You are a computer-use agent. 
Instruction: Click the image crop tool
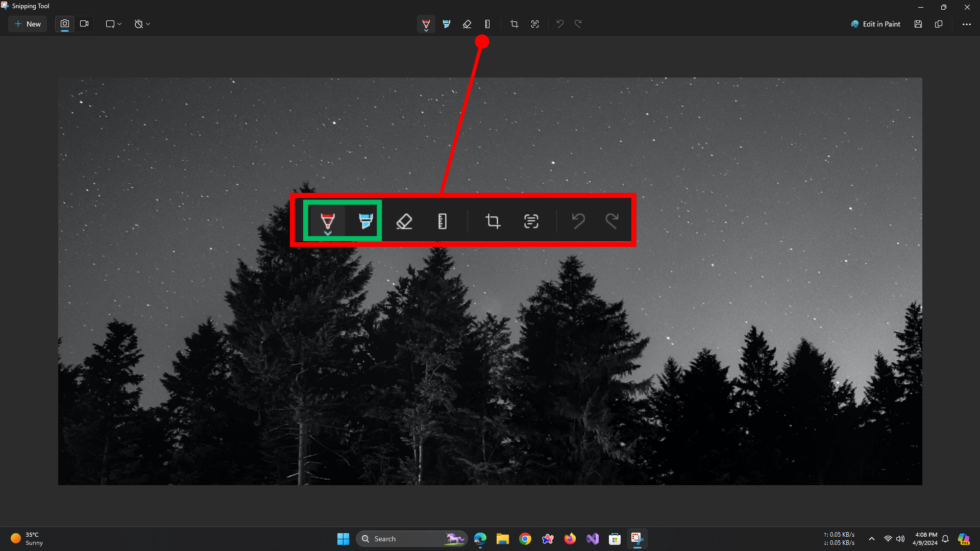coord(514,24)
